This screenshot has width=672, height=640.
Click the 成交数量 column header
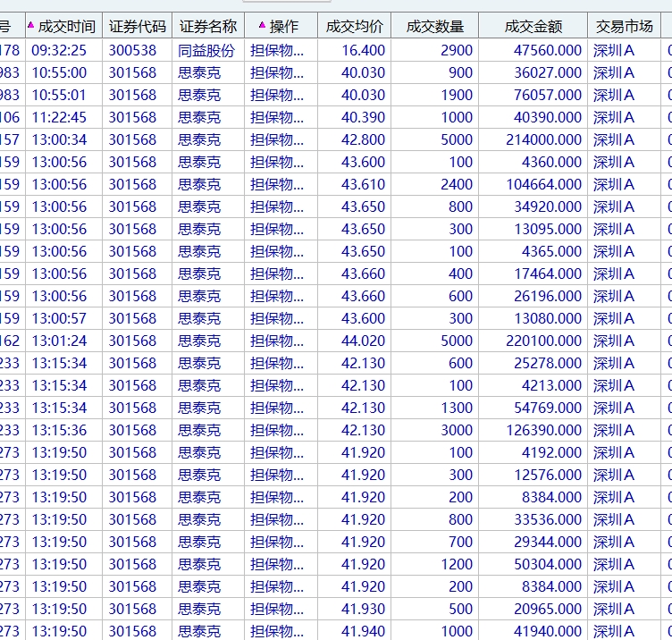click(435, 27)
